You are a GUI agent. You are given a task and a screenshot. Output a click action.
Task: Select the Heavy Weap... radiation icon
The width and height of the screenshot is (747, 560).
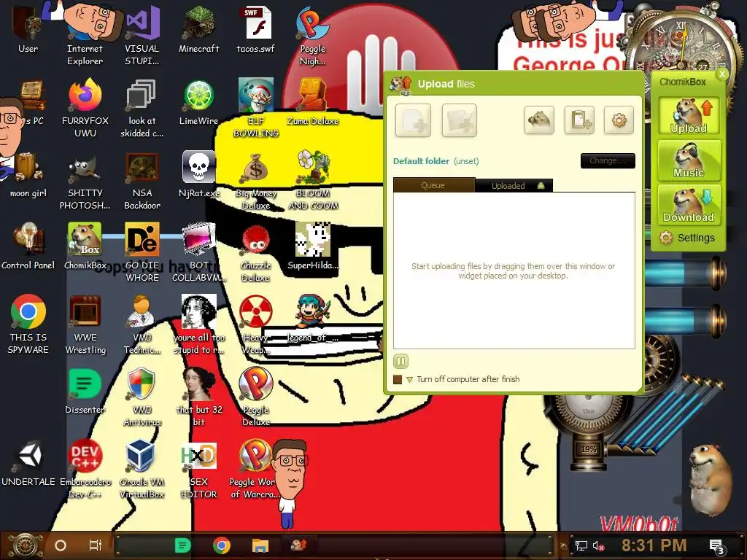coord(256,325)
